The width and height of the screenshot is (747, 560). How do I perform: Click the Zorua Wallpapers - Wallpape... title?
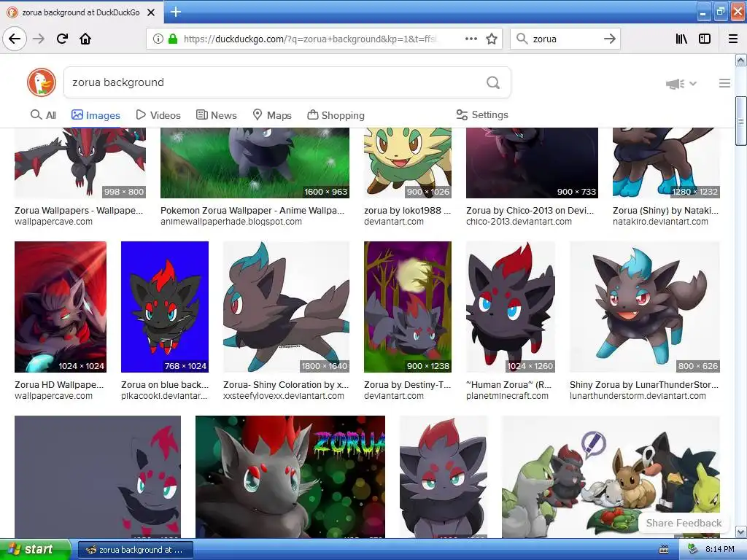coord(79,211)
